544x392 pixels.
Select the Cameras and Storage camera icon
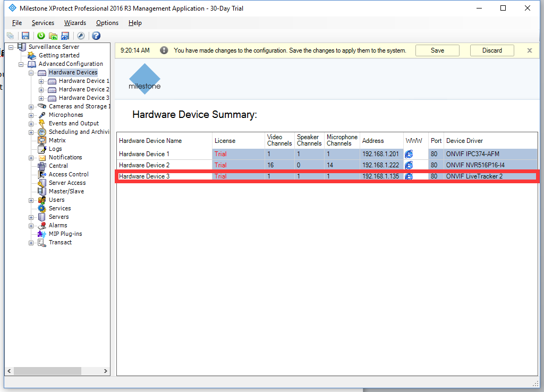pyautogui.click(x=42, y=106)
